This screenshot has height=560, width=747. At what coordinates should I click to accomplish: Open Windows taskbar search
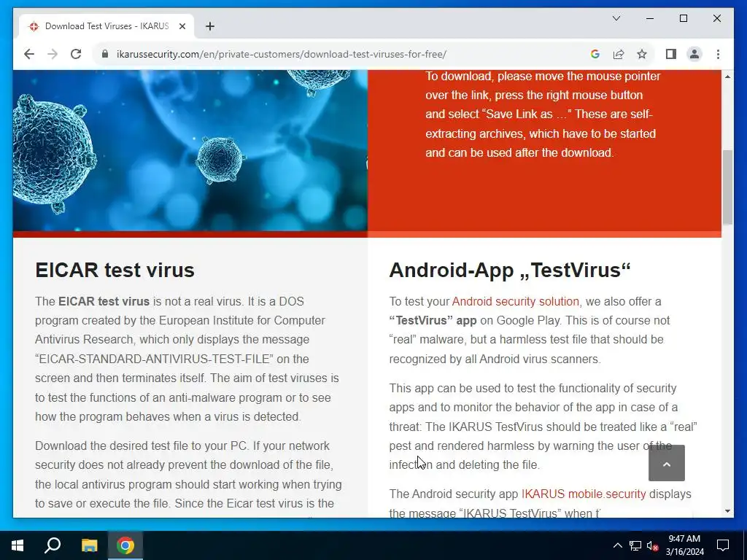coord(53,545)
